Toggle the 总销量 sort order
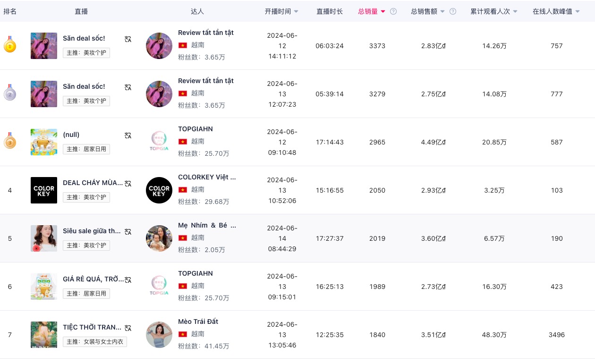The width and height of the screenshot is (595, 364). pyautogui.click(x=383, y=11)
